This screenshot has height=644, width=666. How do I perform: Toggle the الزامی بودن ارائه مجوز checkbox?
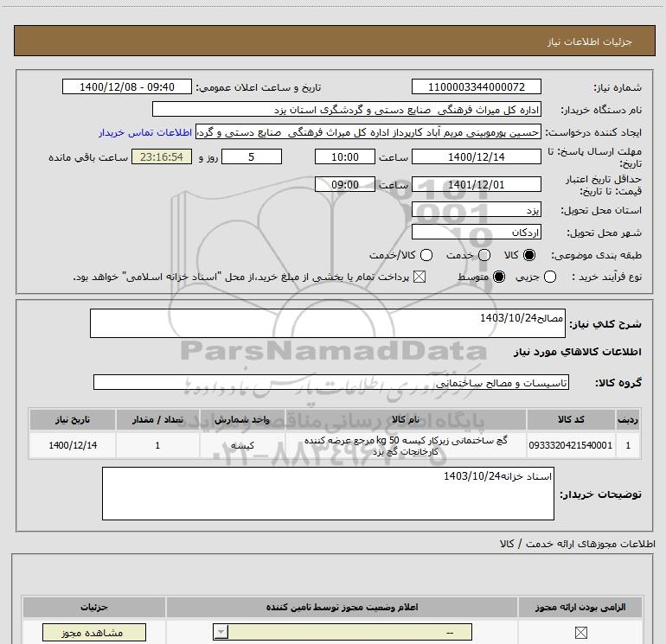(x=580, y=633)
